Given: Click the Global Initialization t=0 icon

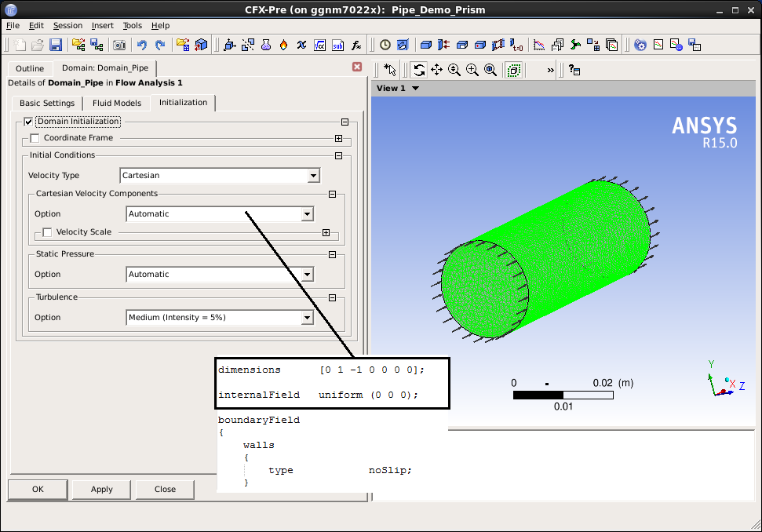Looking at the screenshot, I should pos(516,46).
